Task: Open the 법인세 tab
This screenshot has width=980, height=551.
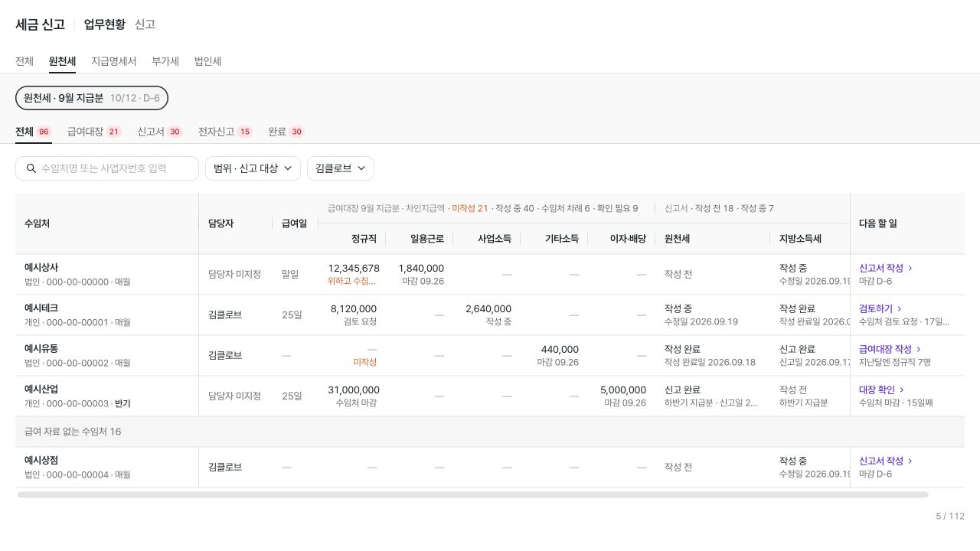Action: (x=207, y=61)
